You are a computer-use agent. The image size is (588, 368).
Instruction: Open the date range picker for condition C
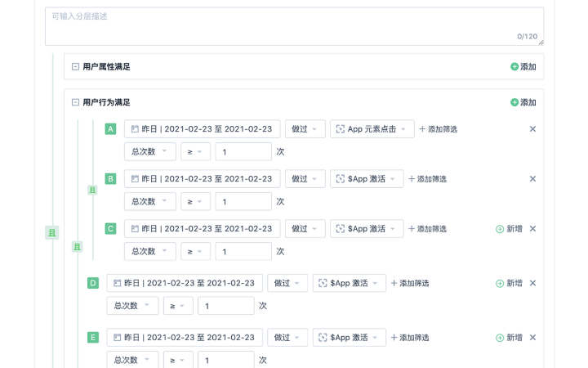(x=202, y=229)
